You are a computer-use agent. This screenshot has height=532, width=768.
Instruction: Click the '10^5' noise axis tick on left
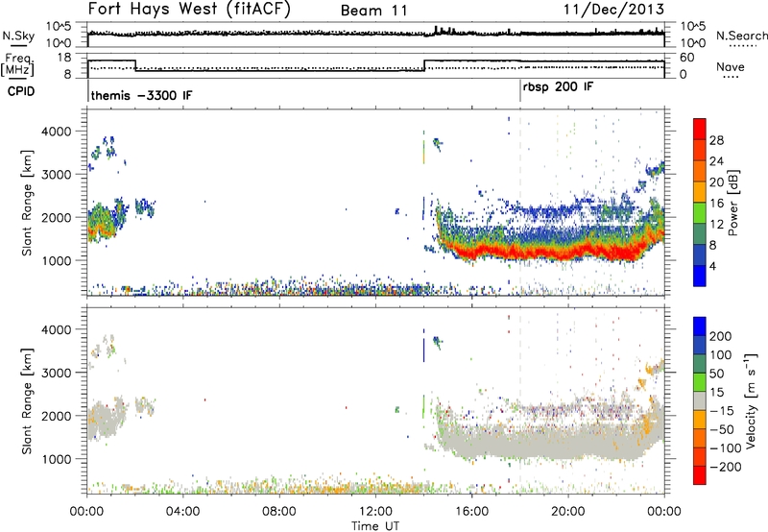59,27
